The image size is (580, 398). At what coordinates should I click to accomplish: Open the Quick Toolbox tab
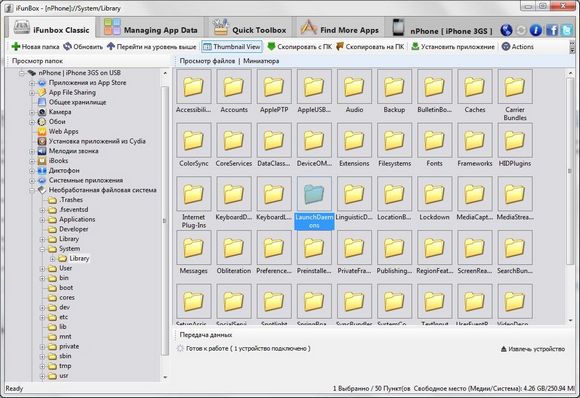250,28
